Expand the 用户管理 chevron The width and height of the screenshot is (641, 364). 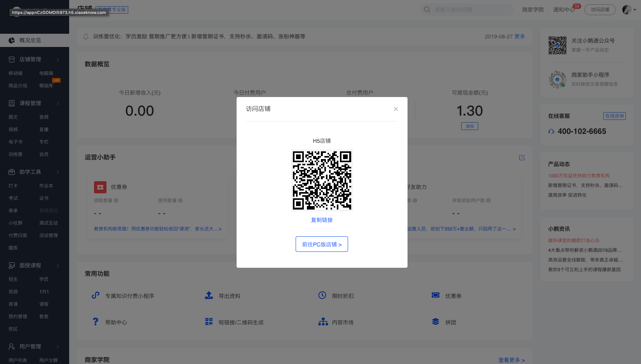pyautogui.click(x=58, y=347)
